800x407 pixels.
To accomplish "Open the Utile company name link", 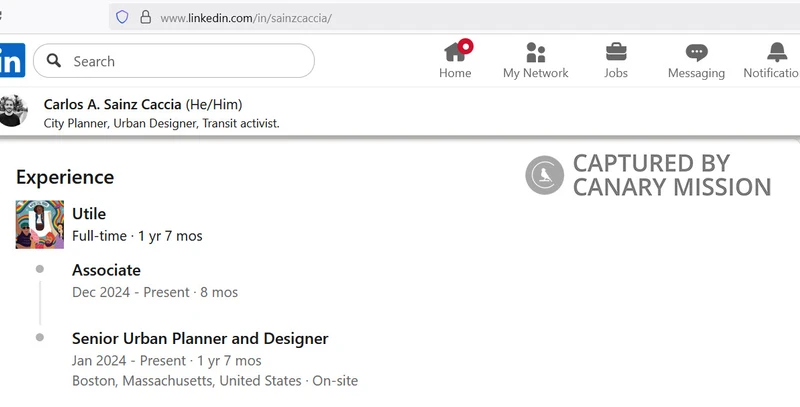I will point(89,213).
